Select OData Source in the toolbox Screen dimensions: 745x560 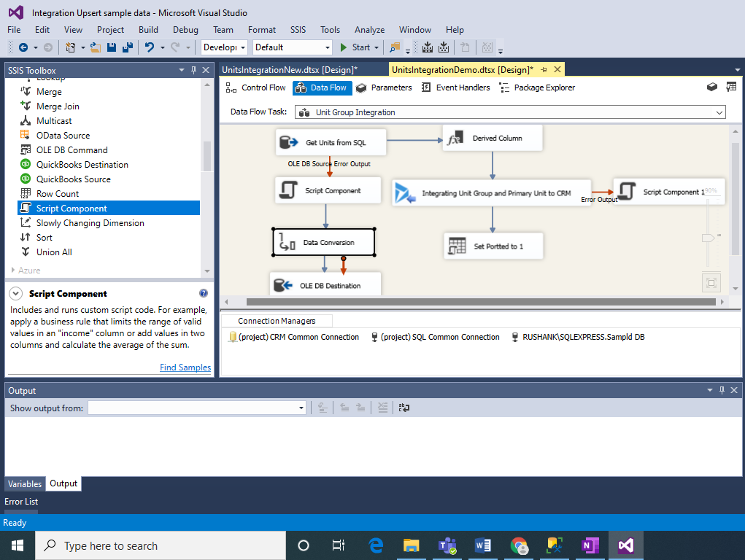click(x=63, y=136)
